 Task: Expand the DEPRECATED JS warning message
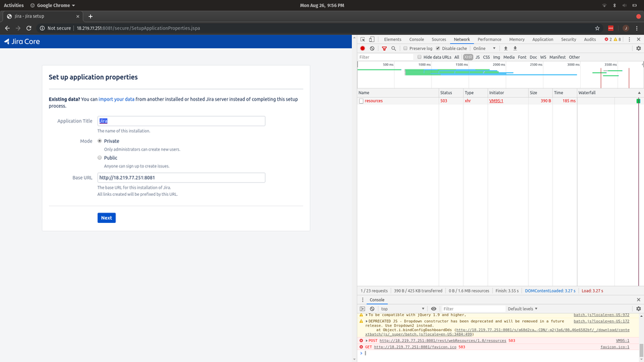pyautogui.click(x=367, y=321)
